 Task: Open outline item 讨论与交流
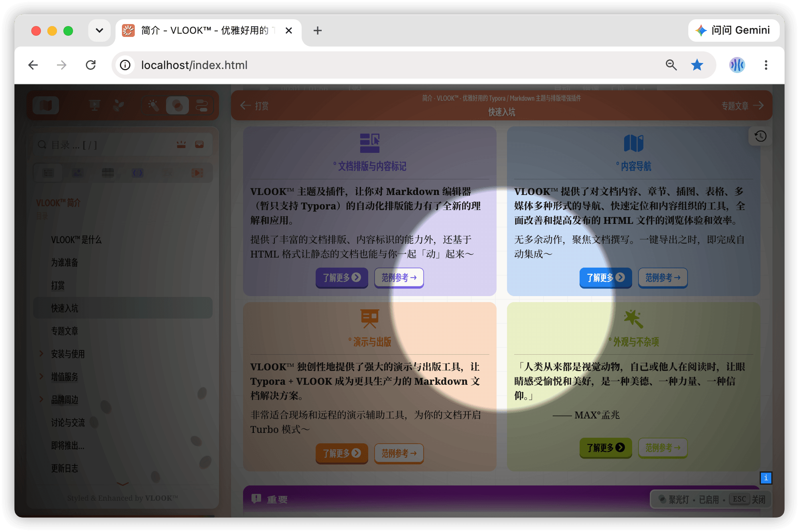[68, 423]
